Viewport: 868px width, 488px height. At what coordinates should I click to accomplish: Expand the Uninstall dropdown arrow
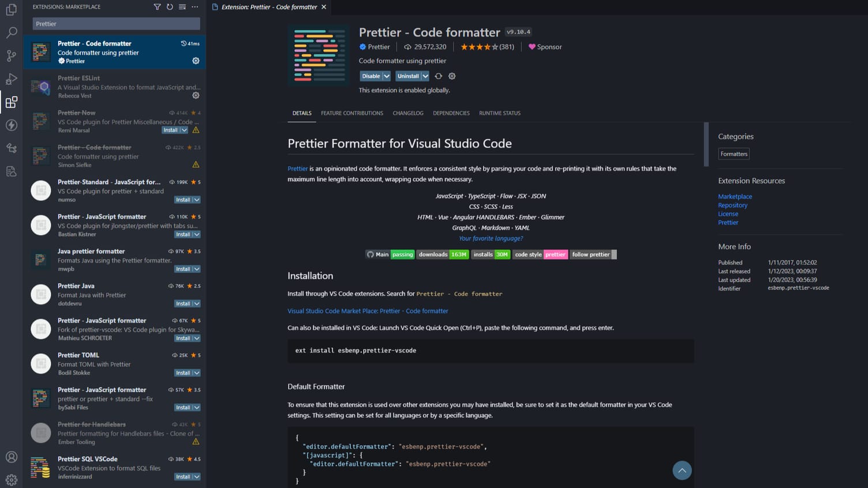pyautogui.click(x=425, y=76)
